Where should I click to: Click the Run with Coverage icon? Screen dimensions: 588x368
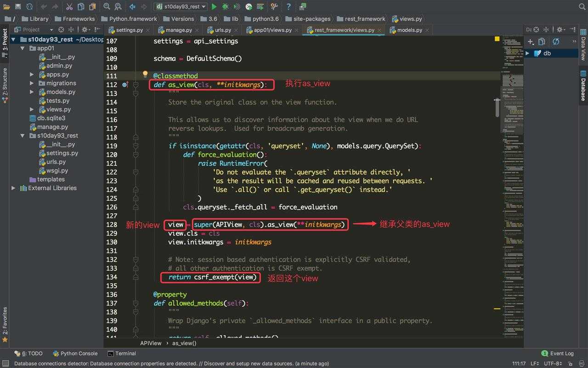click(x=237, y=6)
